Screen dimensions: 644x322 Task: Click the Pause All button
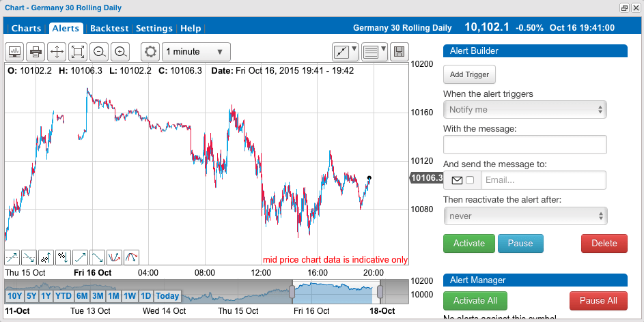(x=598, y=301)
